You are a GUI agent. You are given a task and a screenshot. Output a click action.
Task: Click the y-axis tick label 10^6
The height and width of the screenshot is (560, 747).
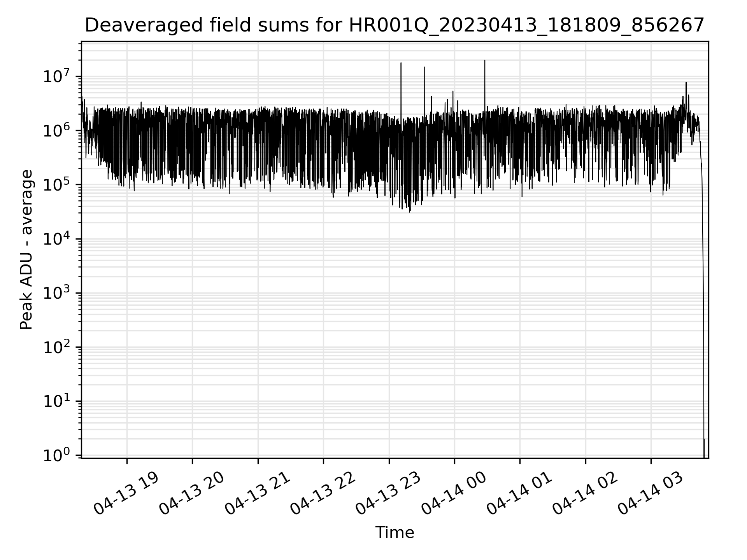pos(56,129)
